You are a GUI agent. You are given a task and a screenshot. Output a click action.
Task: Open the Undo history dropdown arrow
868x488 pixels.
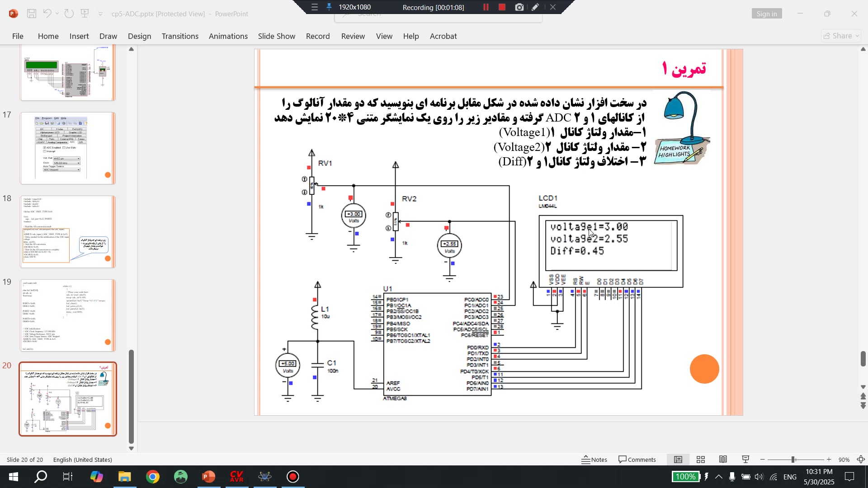point(57,14)
